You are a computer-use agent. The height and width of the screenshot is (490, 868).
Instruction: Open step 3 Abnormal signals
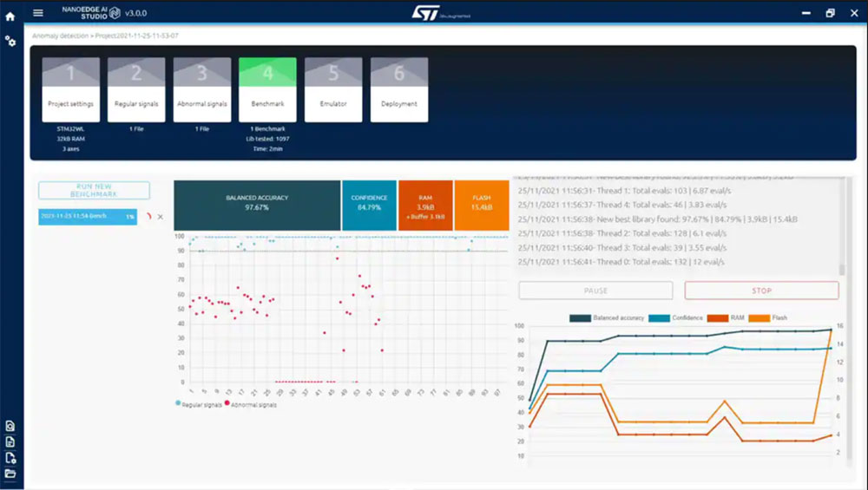(202, 89)
